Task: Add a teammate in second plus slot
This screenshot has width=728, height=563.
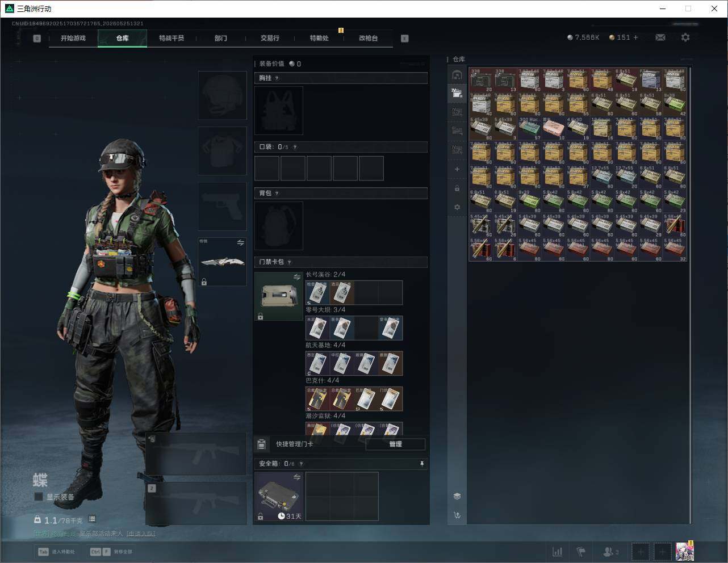Action: 662,552
